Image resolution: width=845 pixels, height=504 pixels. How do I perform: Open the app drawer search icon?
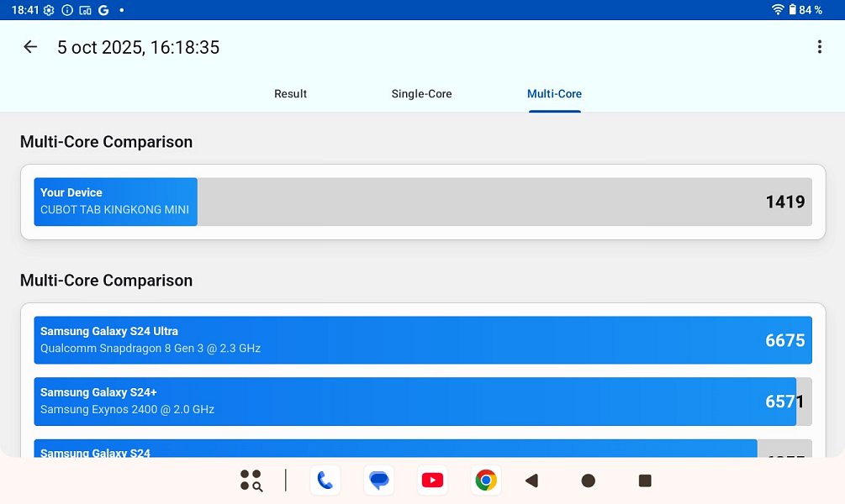pos(251,480)
